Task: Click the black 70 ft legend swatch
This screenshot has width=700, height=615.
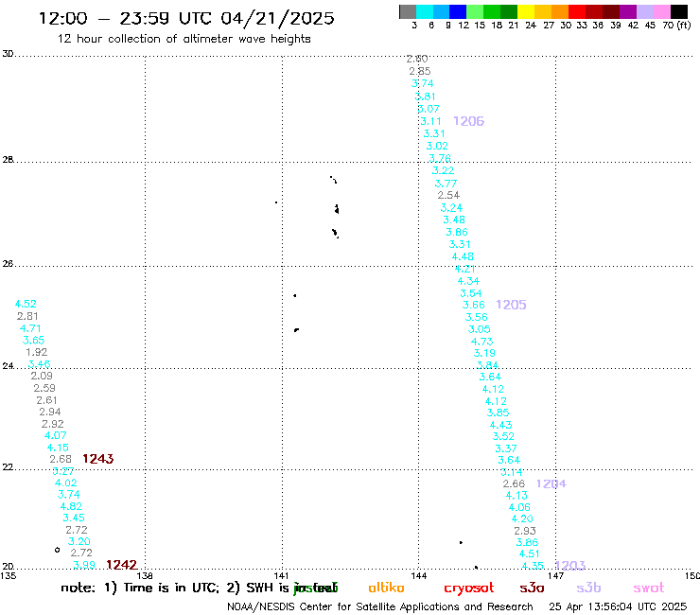Action: [x=679, y=11]
